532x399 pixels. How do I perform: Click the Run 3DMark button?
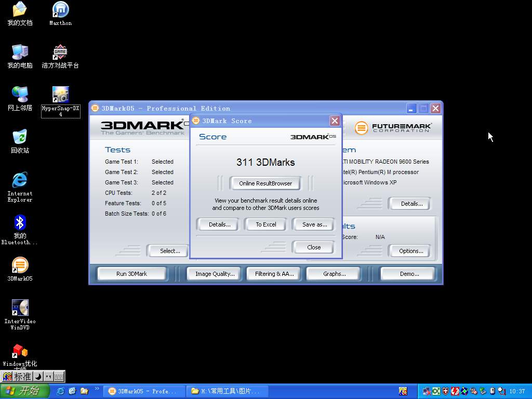[x=131, y=274]
